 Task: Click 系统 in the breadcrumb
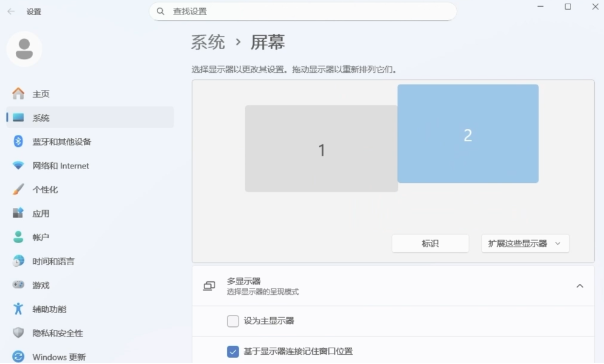coord(208,42)
